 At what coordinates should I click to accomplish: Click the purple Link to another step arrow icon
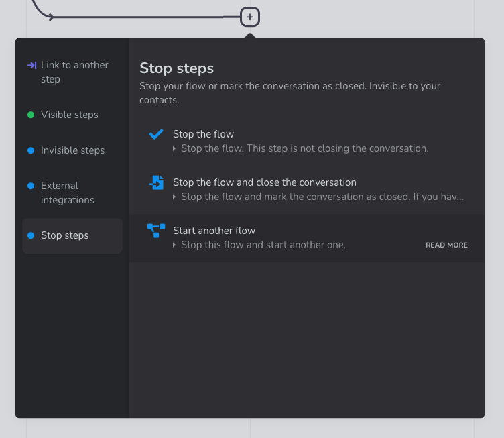click(31, 65)
